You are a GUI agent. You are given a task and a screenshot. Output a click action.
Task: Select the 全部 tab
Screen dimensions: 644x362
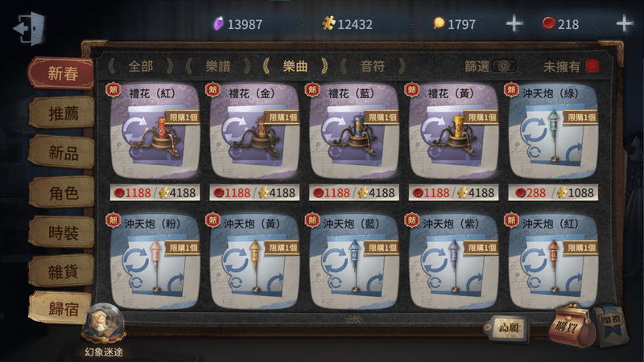141,66
